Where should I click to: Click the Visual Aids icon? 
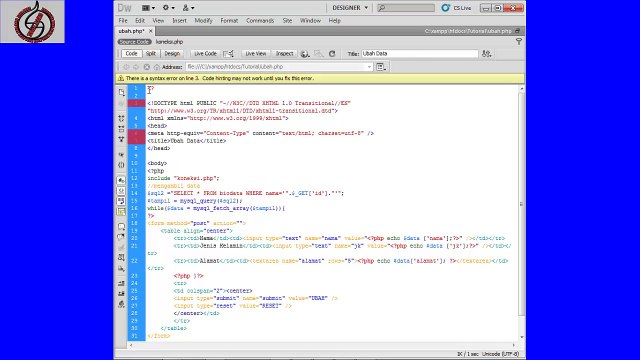pyautogui.click(x=319, y=53)
